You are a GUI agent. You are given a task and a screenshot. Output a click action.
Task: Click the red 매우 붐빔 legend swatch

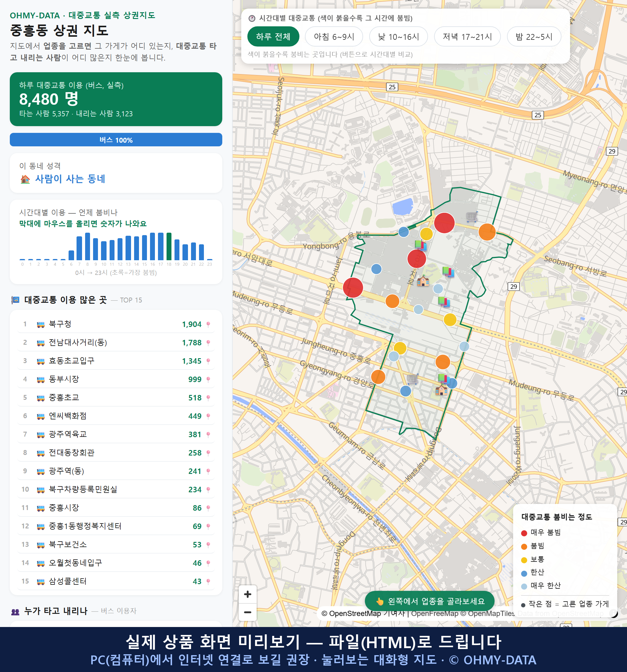click(524, 533)
